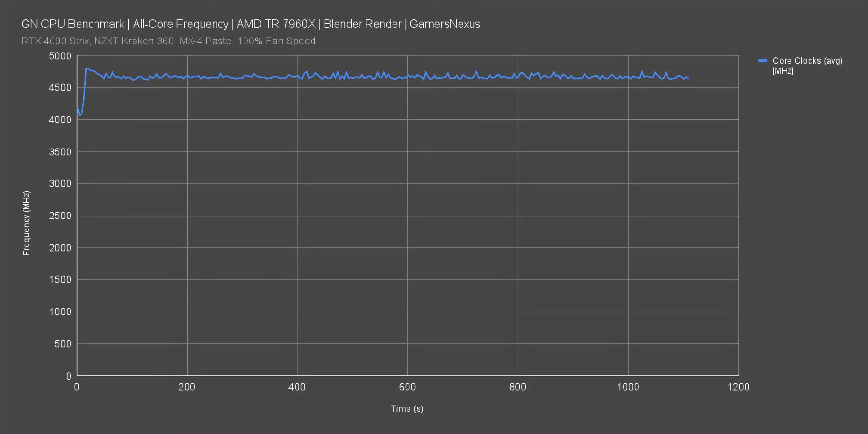Select the 400 label on the time axis
Image resolution: width=868 pixels, height=434 pixels.
pyautogui.click(x=297, y=387)
